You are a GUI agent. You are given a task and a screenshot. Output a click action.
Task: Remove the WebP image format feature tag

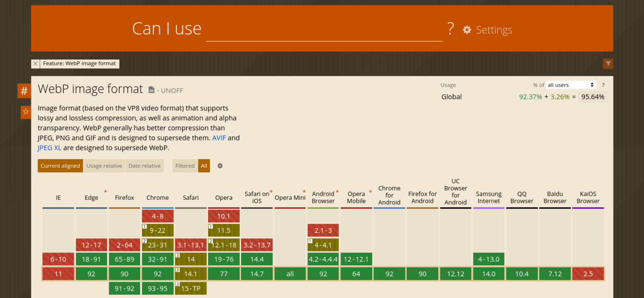(x=35, y=64)
